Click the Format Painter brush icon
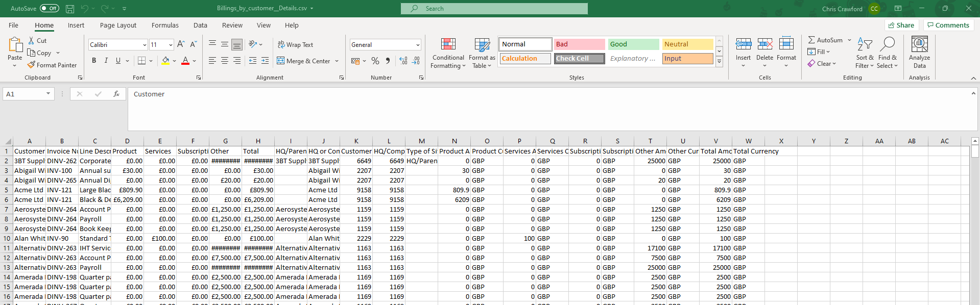 tap(31, 65)
